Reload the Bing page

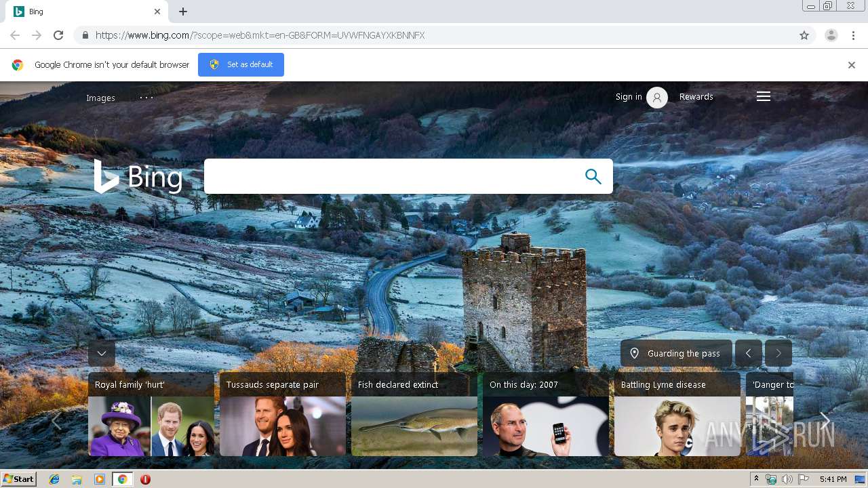(x=58, y=35)
